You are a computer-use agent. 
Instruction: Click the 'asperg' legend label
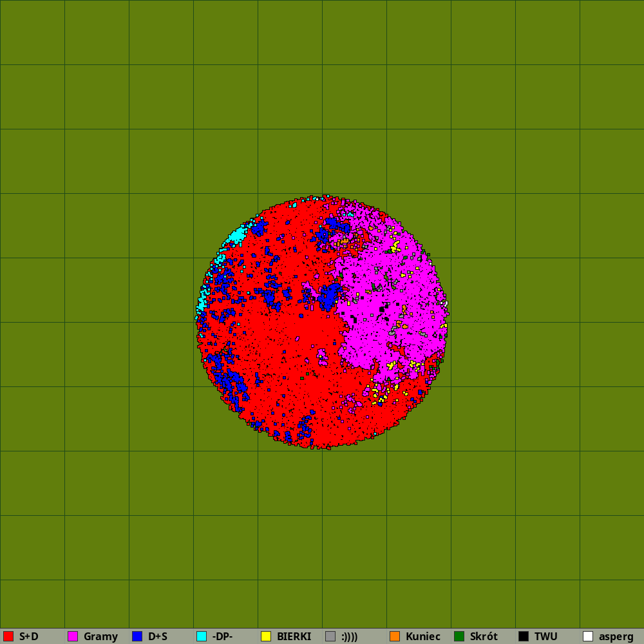[x=616, y=637]
